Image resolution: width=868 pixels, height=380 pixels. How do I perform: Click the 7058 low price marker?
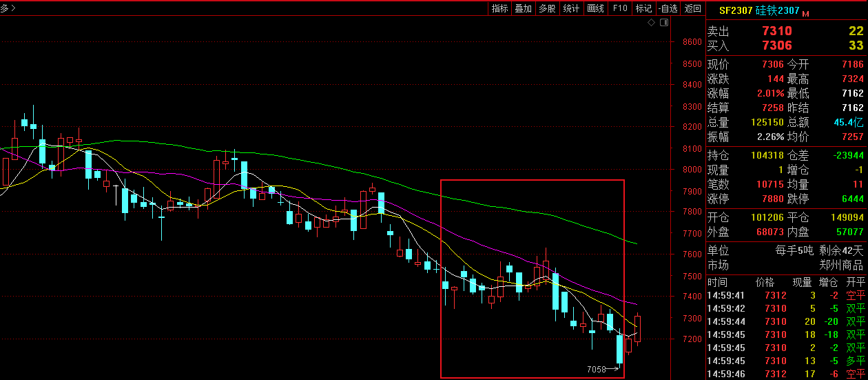[x=597, y=370]
